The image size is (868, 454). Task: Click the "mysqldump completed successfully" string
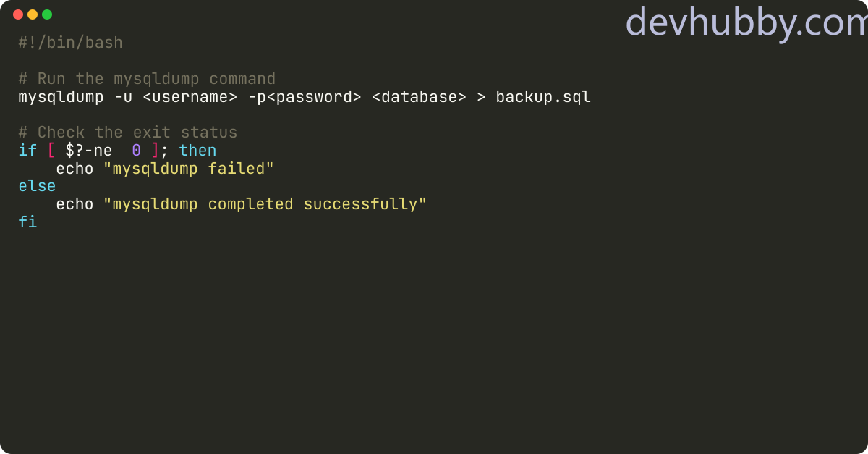(x=265, y=204)
